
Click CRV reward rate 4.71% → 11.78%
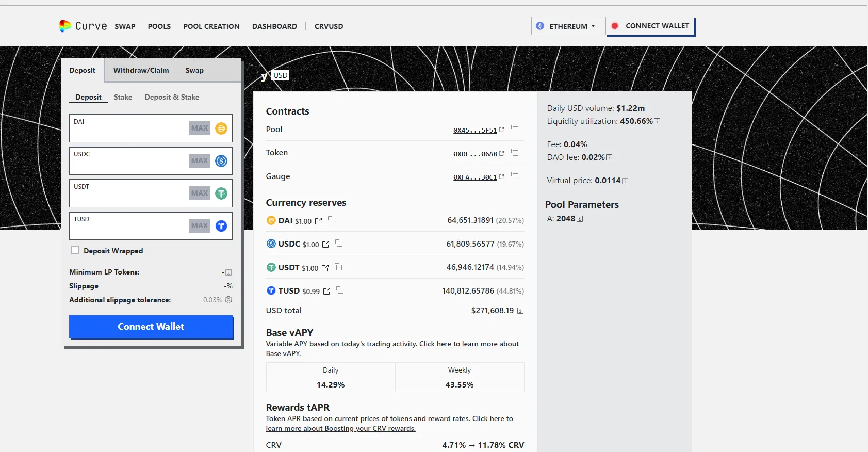[483, 445]
